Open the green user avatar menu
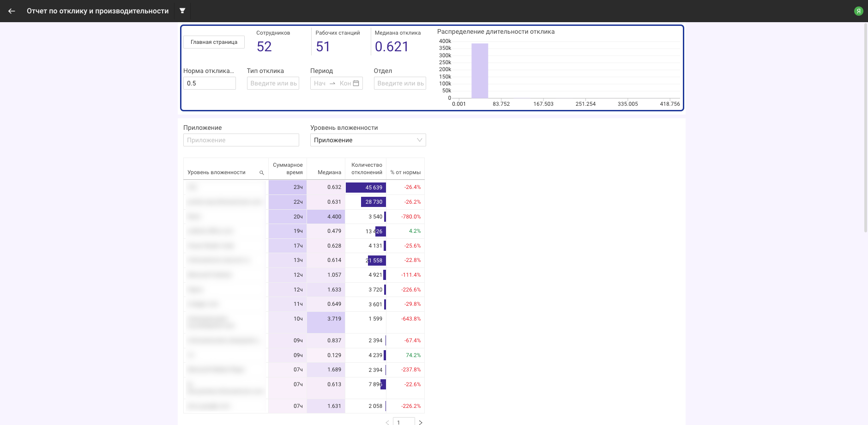The height and width of the screenshot is (425, 868). (858, 11)
